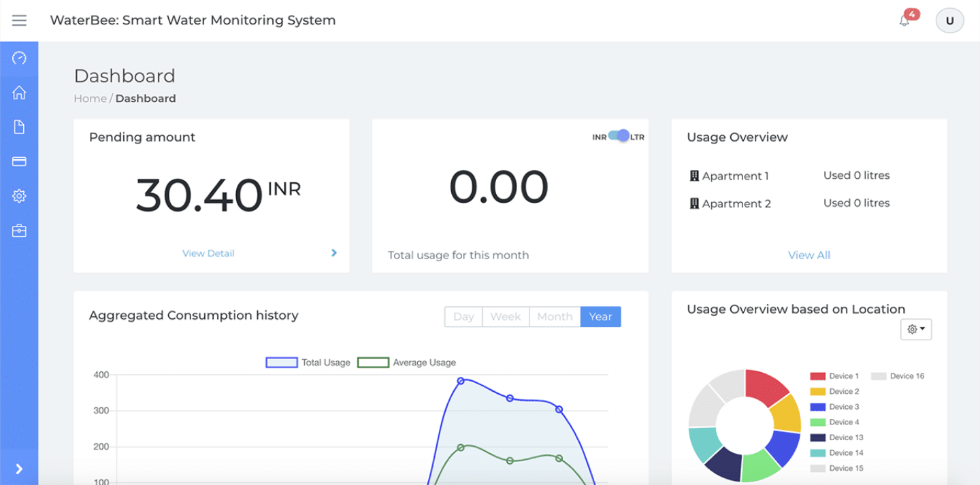Go to Home breadcrumb
980x485 pixels.
point(91,99)
